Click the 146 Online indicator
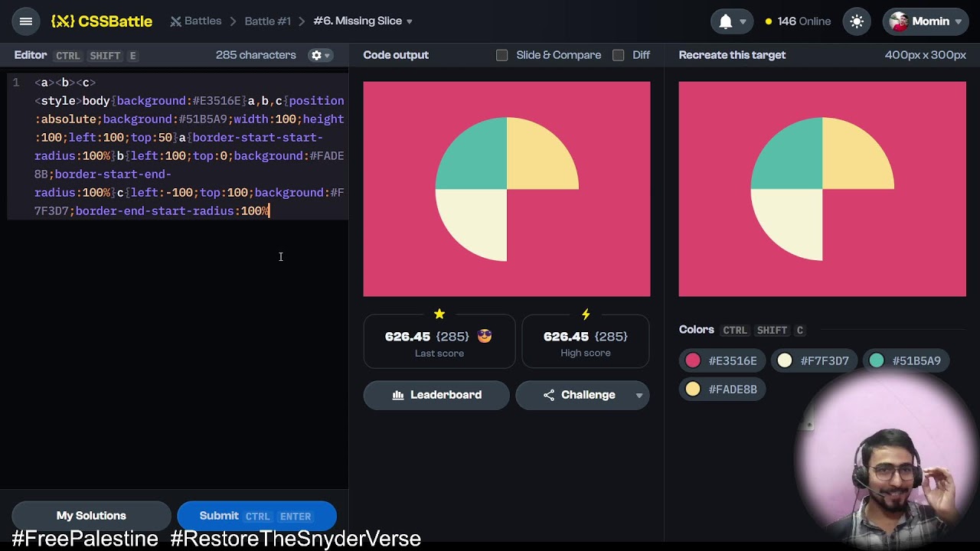 click(x=798, y=21)
